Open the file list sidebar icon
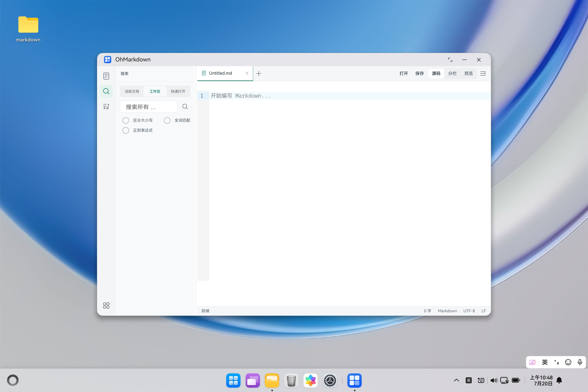This screenshot has height=392, width=588. pos(106,76)
